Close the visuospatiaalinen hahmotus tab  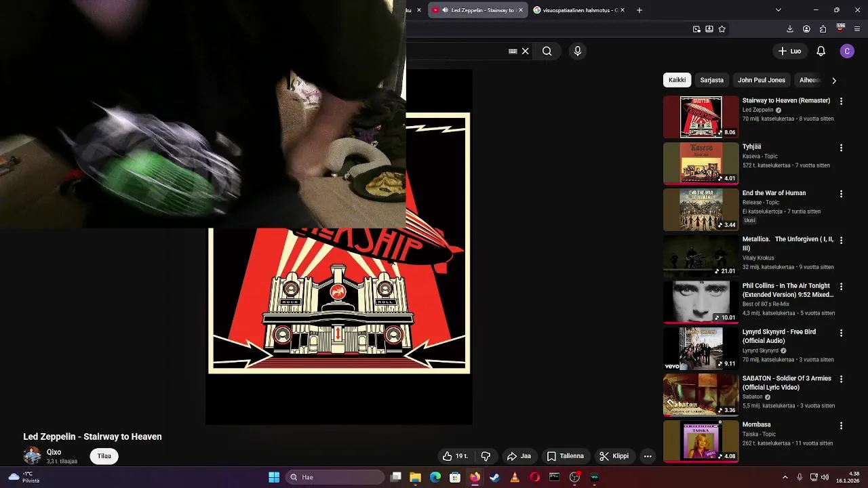pyautogui.click(x=622, y=10)
